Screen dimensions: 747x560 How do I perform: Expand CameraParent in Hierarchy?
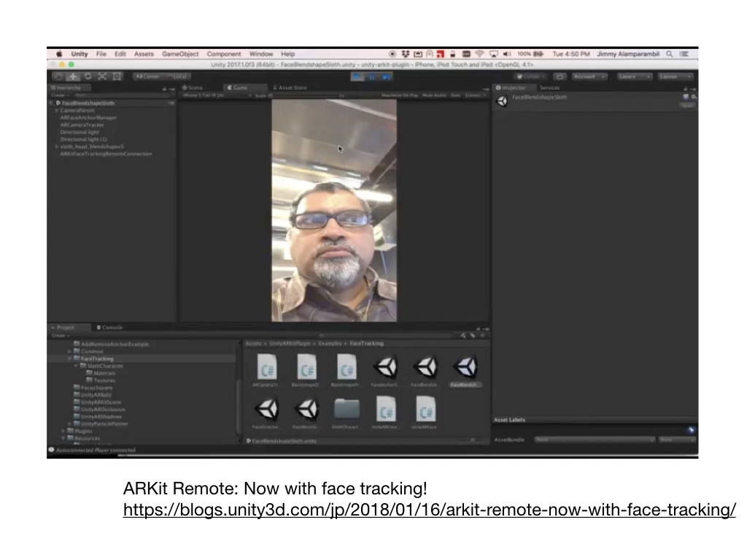point(57,110)
